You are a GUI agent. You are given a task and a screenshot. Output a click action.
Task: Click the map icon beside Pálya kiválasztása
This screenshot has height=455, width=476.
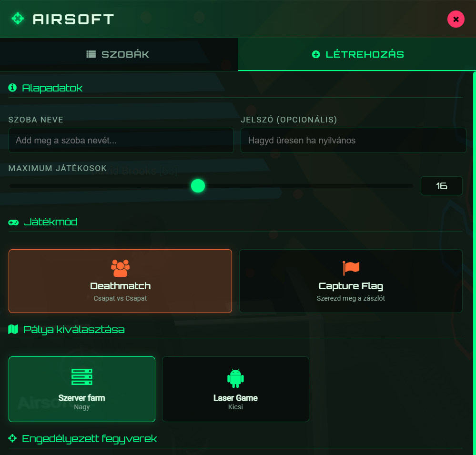pos(13,329)
